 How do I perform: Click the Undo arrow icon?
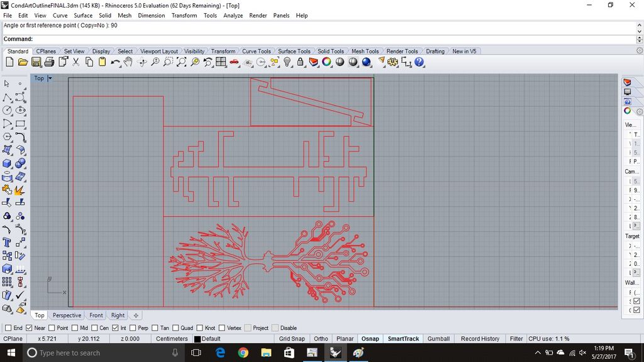coord(116,62)
